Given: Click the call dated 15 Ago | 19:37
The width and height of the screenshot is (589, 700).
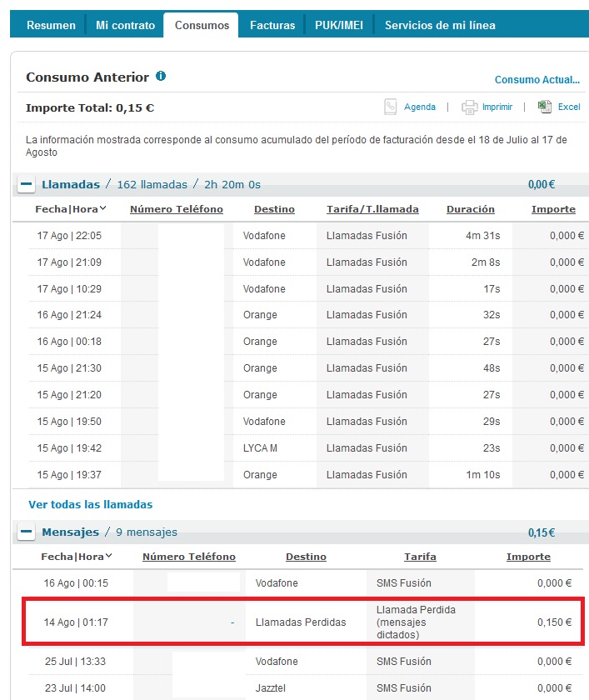Looking at the screenshot, I should 69,474.
